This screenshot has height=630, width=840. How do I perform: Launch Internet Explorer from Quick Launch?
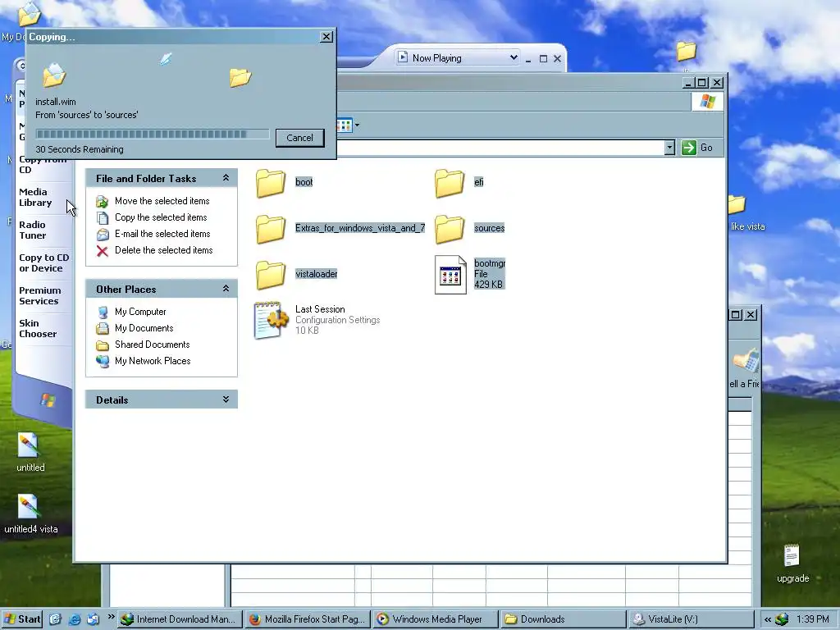point(75,619)
